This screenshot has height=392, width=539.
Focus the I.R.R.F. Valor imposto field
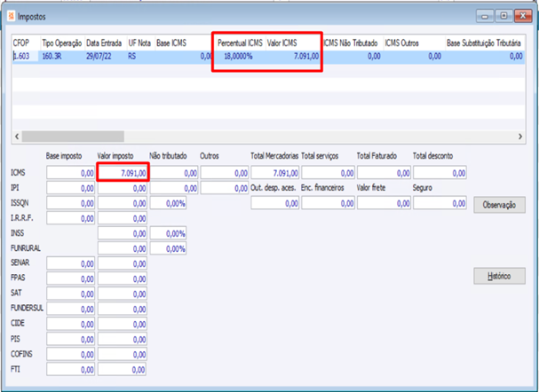(x=123, y=218)
